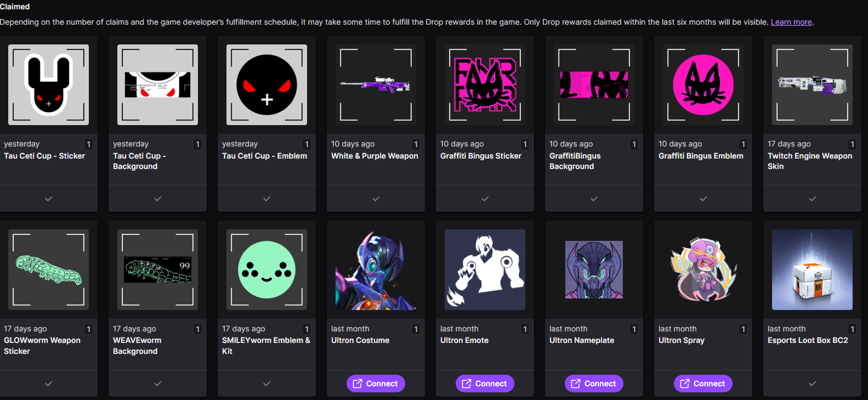Click the Tau Ceti Cup Sticker bunny image
The height and width of the screenshot is (400, 868).
coord(48,84)
